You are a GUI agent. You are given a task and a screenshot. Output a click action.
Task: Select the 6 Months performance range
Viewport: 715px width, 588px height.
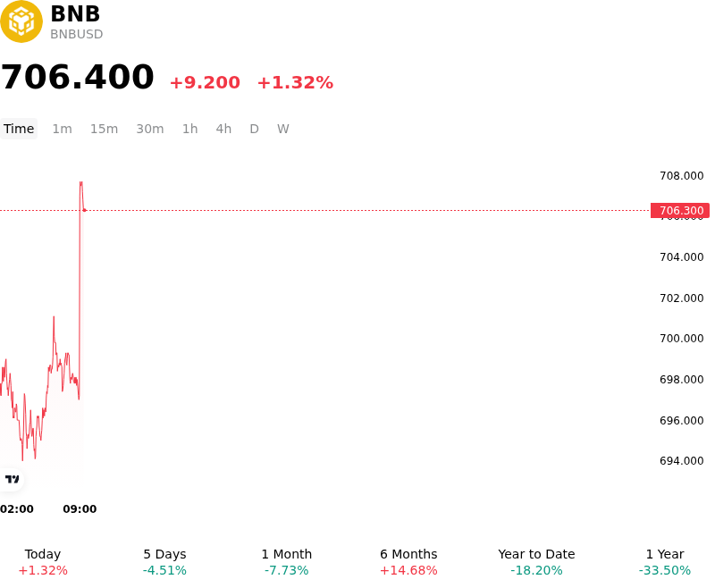coord(408,562)
